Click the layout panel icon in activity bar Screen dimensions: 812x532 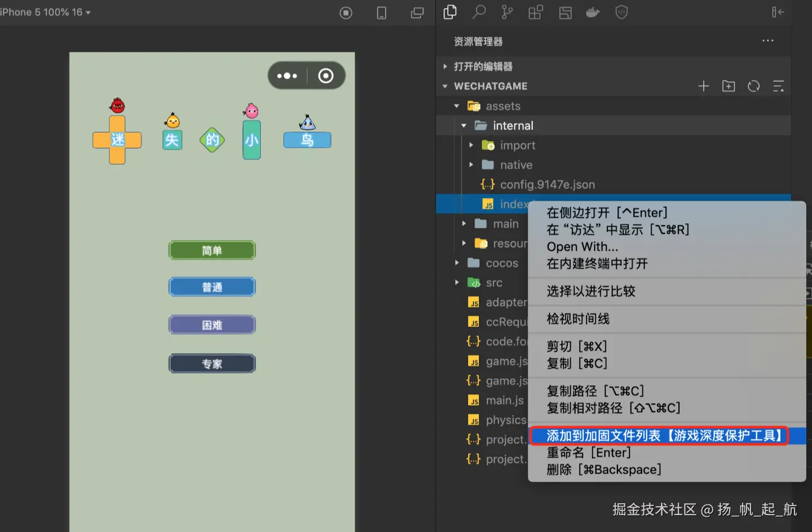(565, 12)
